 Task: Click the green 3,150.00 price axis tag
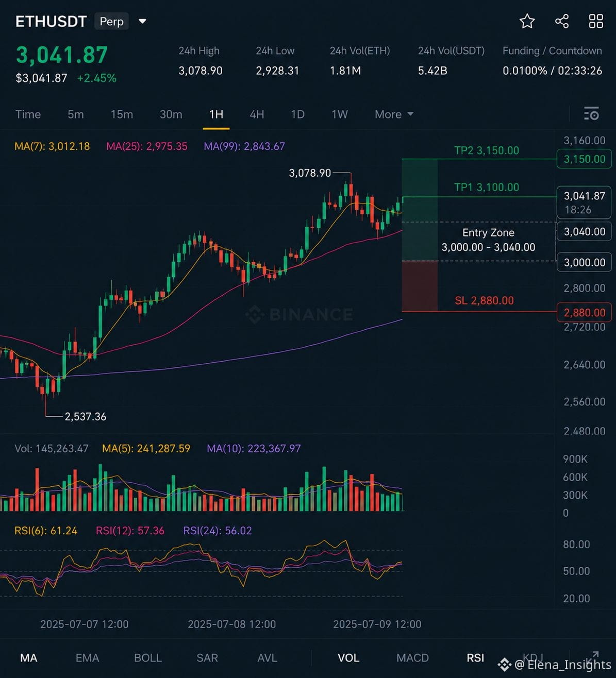(x=584, y=159)
